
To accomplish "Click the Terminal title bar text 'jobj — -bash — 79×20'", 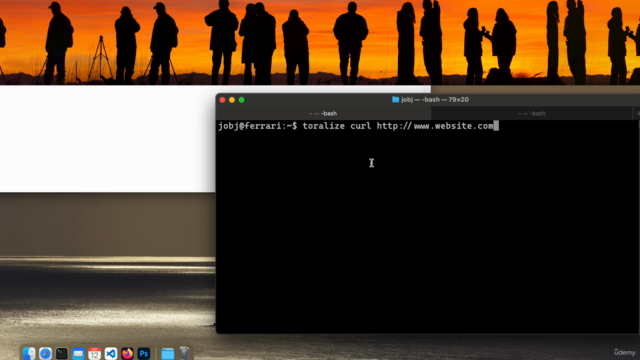I will coord(435,100).
